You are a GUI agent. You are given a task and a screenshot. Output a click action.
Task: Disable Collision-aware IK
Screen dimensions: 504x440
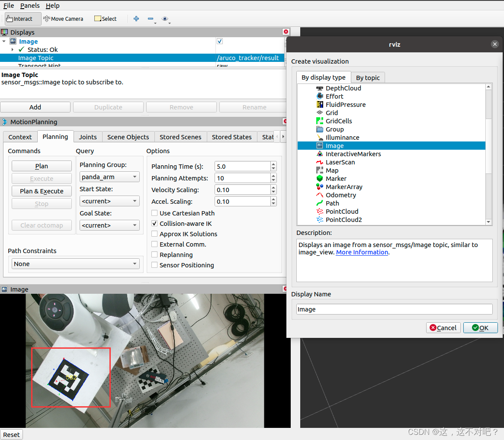pyautogui.click(x=154, y=223)
